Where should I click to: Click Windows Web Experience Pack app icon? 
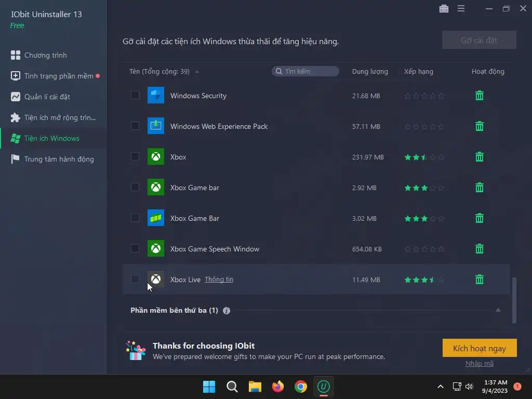pos(156,126)
